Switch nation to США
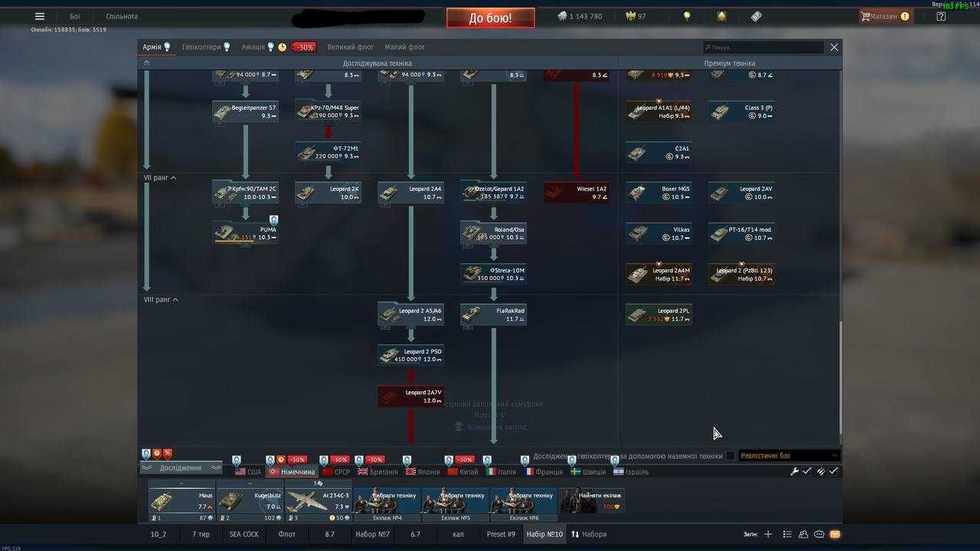Image resolution: width=980 pixels, height=551 pixels. [249, 472]
